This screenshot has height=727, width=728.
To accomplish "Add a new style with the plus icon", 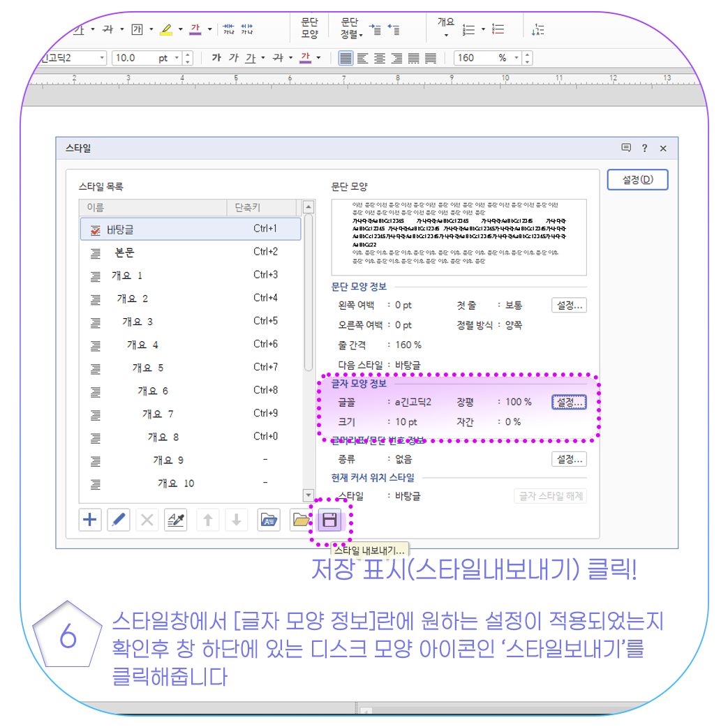I will coord(89,520).
